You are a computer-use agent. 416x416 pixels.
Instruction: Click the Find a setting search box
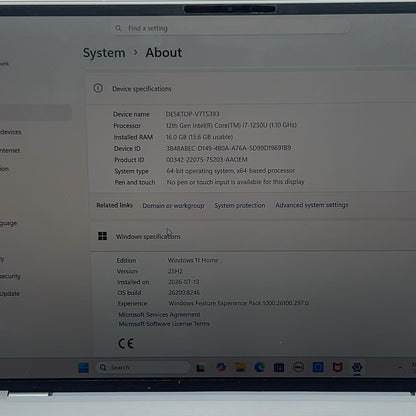point(231,28)
